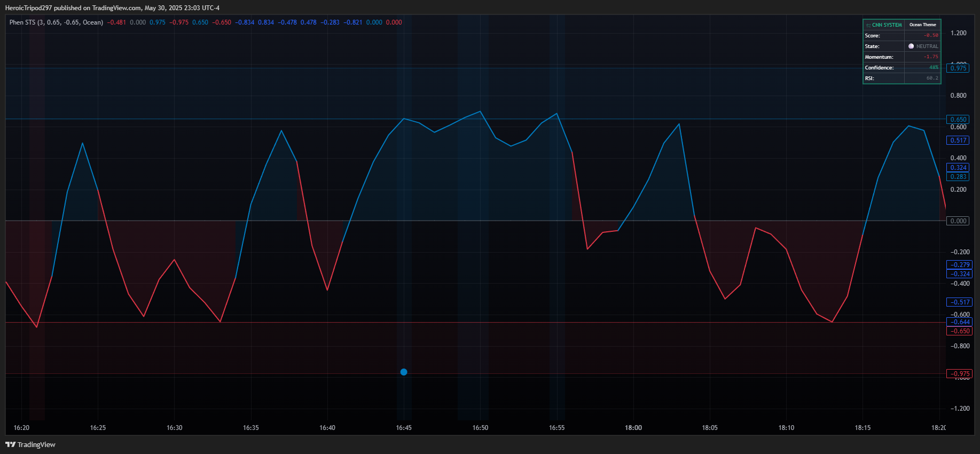Select the Phen STS indicator legend title
Screen dimensions: 980x454
pyautogui.click(x=56, y=22)
